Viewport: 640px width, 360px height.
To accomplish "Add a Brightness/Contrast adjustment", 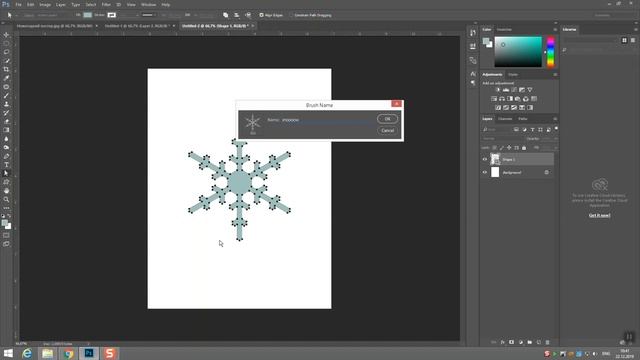I will pos(498,90).
